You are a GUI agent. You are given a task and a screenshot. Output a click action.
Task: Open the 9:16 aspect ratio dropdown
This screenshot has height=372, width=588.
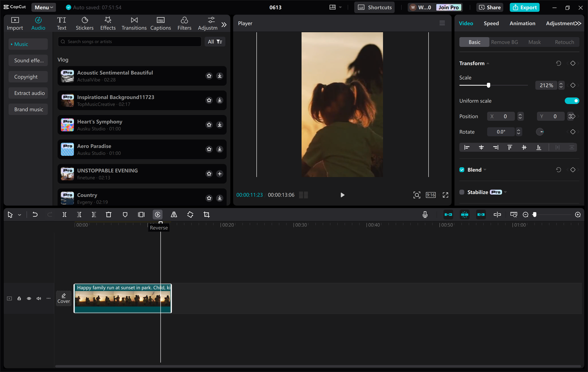pos(430,195)
